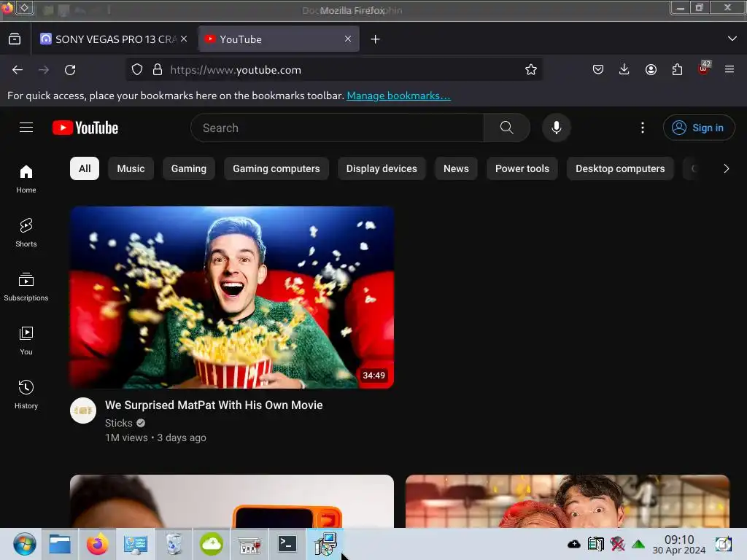Show more category chips with right chevron
747x560 pixels.
click(x=726, y=168)
